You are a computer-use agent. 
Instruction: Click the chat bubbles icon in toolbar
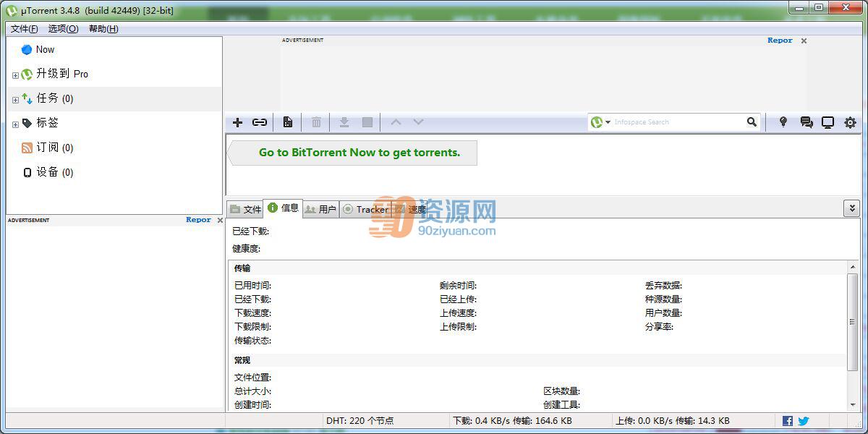(806, 122)
